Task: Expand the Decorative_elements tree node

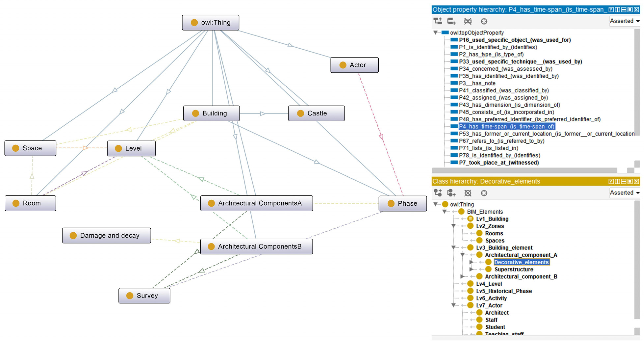Action: (x=471, y=262)
